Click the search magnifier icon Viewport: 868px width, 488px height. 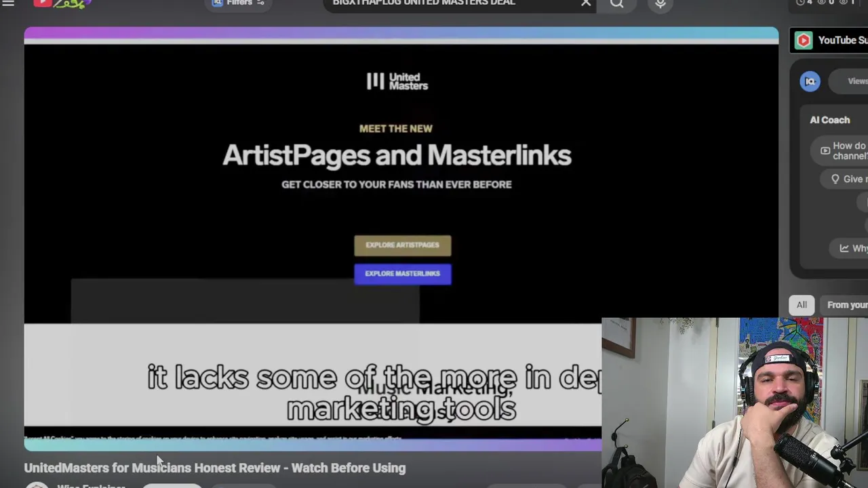tap(616, 4)
